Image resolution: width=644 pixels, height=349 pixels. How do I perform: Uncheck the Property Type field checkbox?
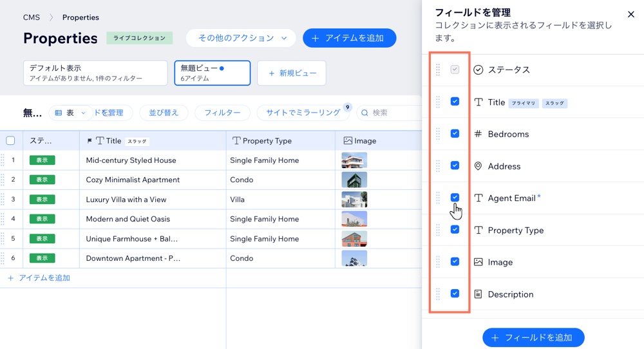pyautogui.click(x=455, y=229)
